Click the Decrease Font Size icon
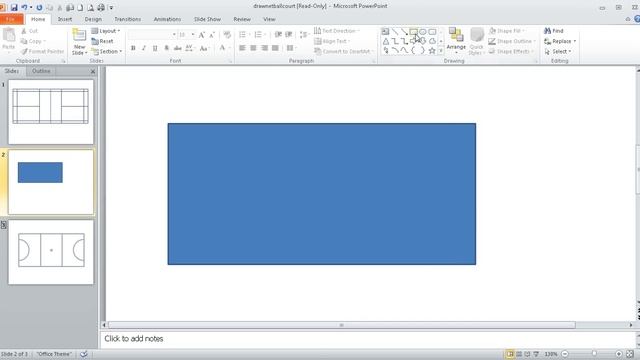The height and width of the screenshot is (360, 640). [212, 35]
